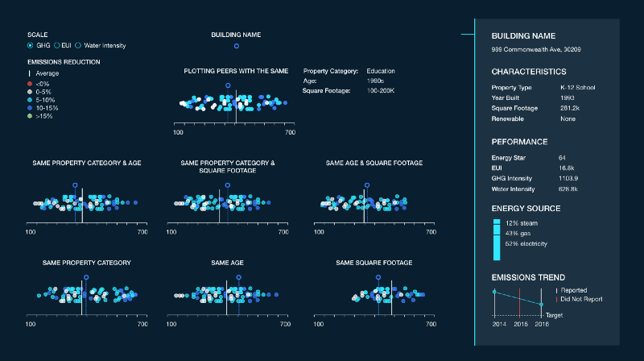Image resolution: width=644 pixels, height=361 pixels.
Task: Click the 2016 emissions trend data point
Action: 541,305
